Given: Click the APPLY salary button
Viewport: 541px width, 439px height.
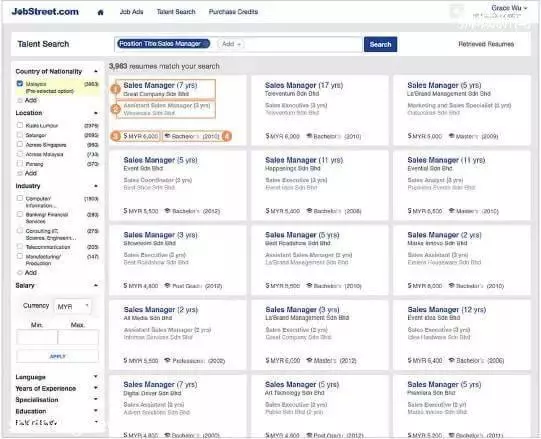Looking at the screenshot, I should point(57,356).
